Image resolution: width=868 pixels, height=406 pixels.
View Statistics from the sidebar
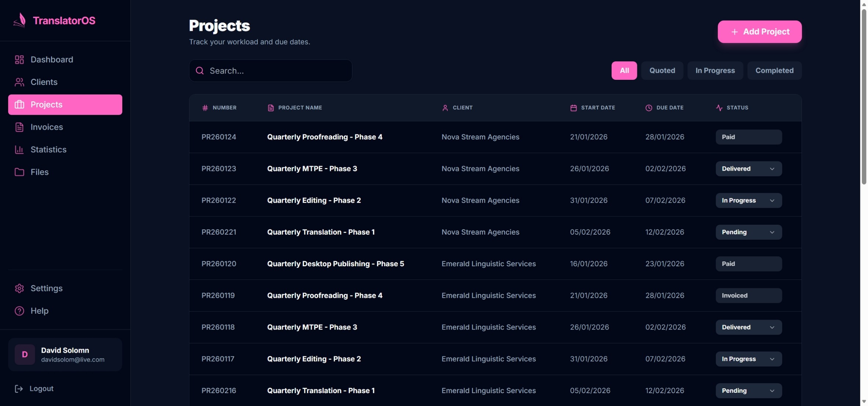[50, 150]
